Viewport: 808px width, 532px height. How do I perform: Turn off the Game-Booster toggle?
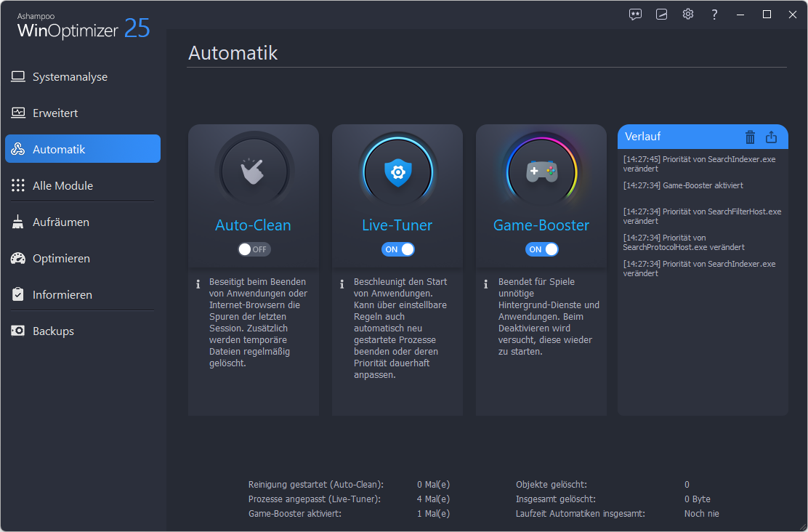coord(541,249)
